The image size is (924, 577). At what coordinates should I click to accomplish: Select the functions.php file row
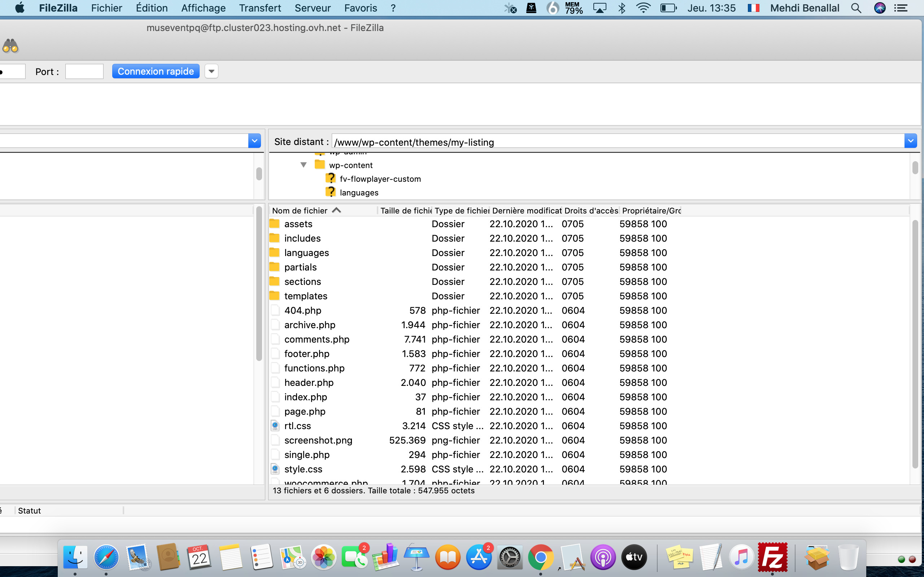click(x=314, y=368)
